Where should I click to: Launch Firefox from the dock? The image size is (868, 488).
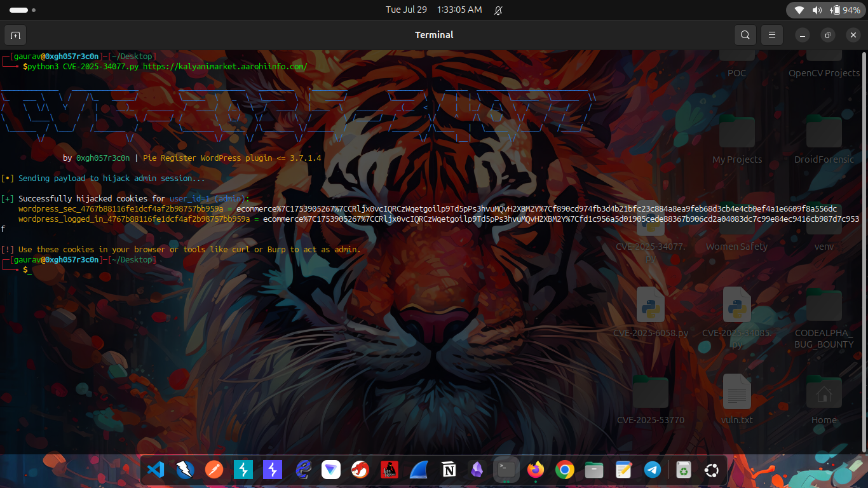[x=536, y=470]
